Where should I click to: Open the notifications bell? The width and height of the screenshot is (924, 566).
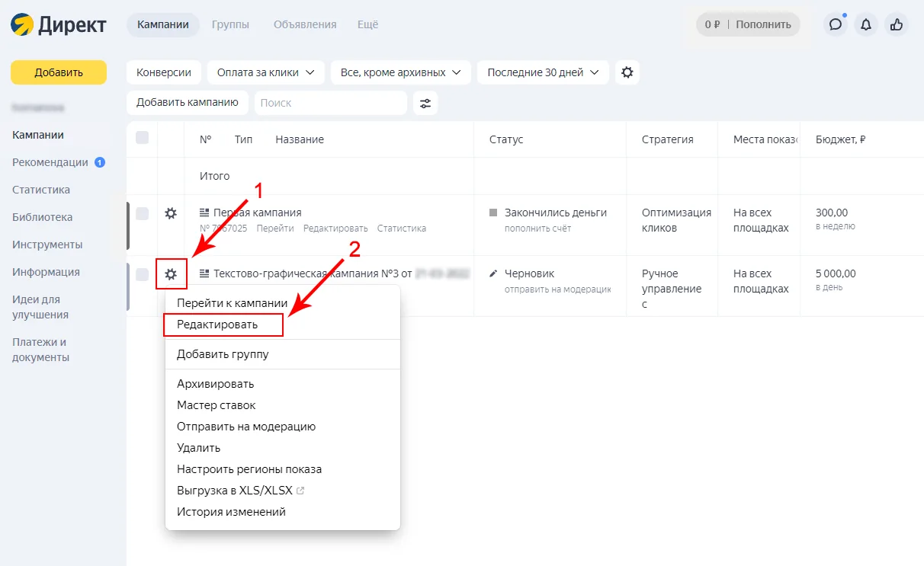(866, 24)
